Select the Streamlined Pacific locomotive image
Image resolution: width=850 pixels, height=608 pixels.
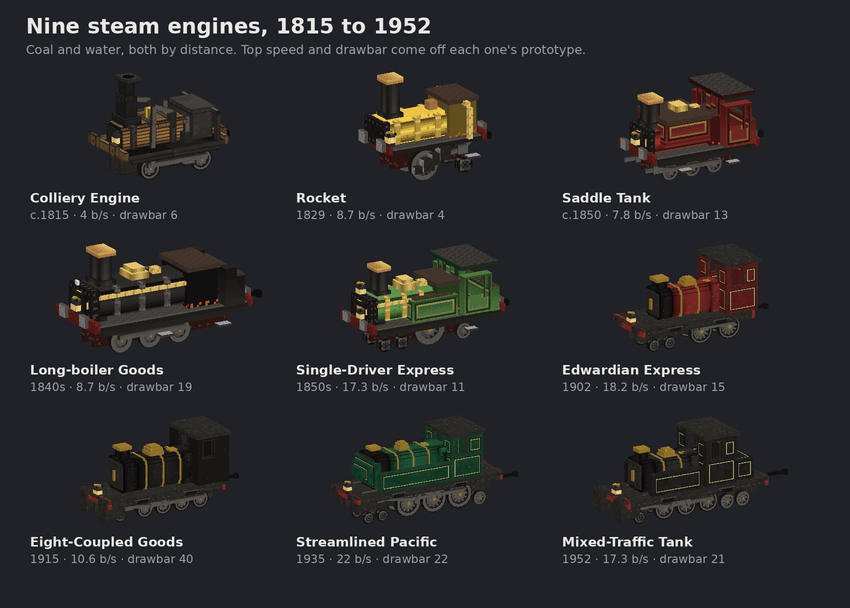click(x=424, y=469)
